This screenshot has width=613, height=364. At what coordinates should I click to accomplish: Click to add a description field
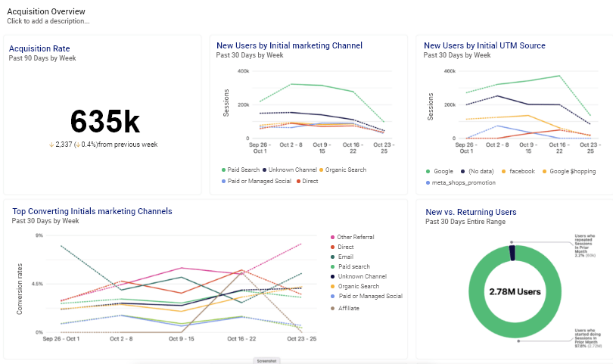coord(48,21)
